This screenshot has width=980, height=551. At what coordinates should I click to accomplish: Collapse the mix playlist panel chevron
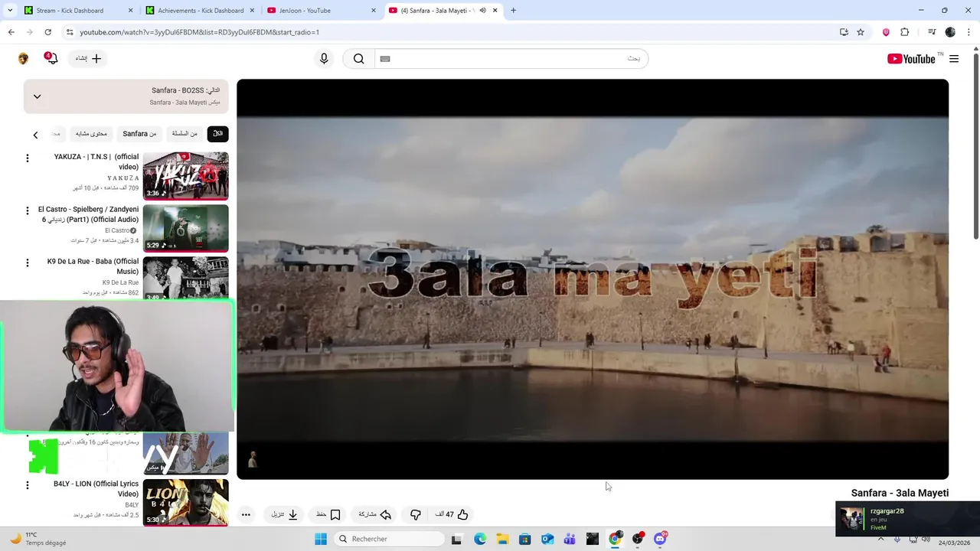[x=37, y=96]
